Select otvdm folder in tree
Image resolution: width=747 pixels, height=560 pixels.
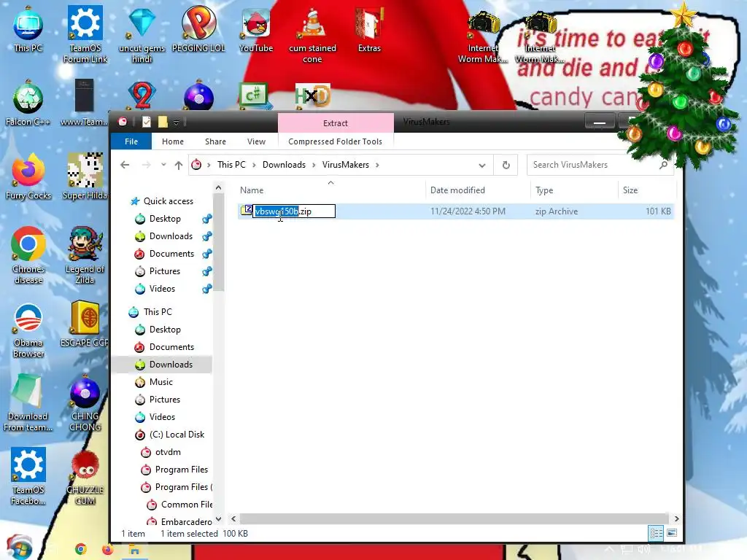(168, 452)
